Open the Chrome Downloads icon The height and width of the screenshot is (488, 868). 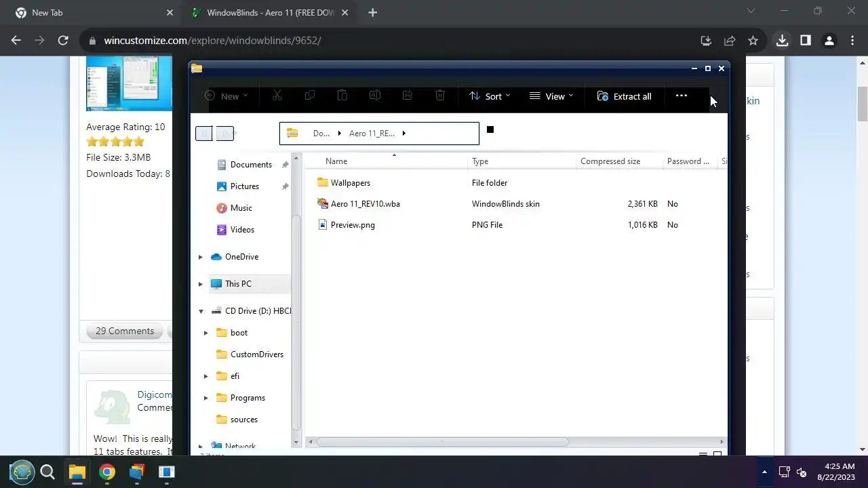[782, 41]
